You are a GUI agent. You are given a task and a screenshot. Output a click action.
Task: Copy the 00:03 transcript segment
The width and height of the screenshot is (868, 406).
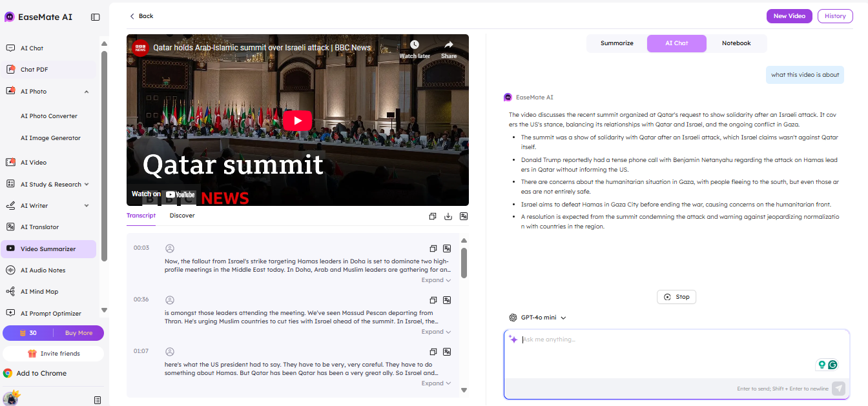point(433,249)
